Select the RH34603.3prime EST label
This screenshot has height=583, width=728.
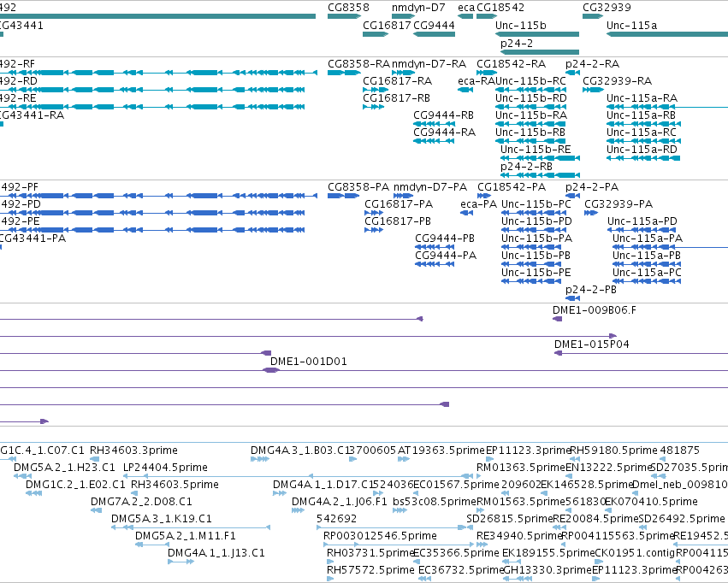coord(133,450)
